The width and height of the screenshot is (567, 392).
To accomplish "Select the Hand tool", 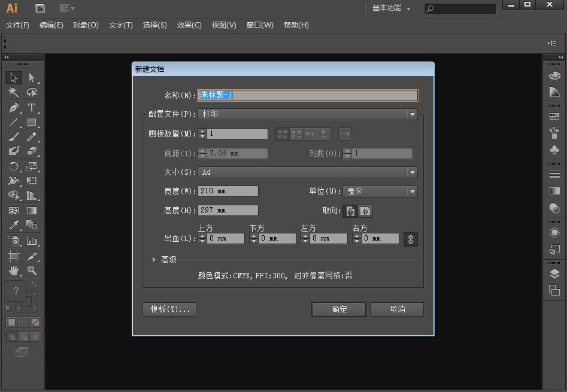I will (13, 271).
